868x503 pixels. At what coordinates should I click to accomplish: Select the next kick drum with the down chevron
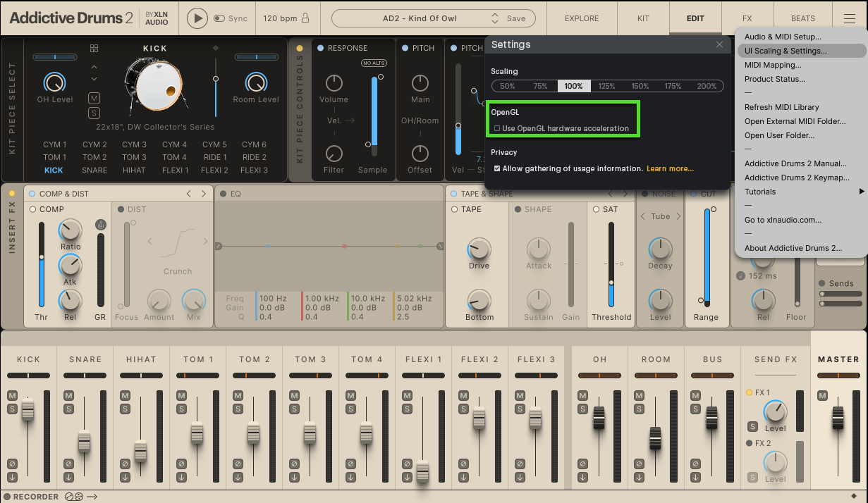point(94,79)
